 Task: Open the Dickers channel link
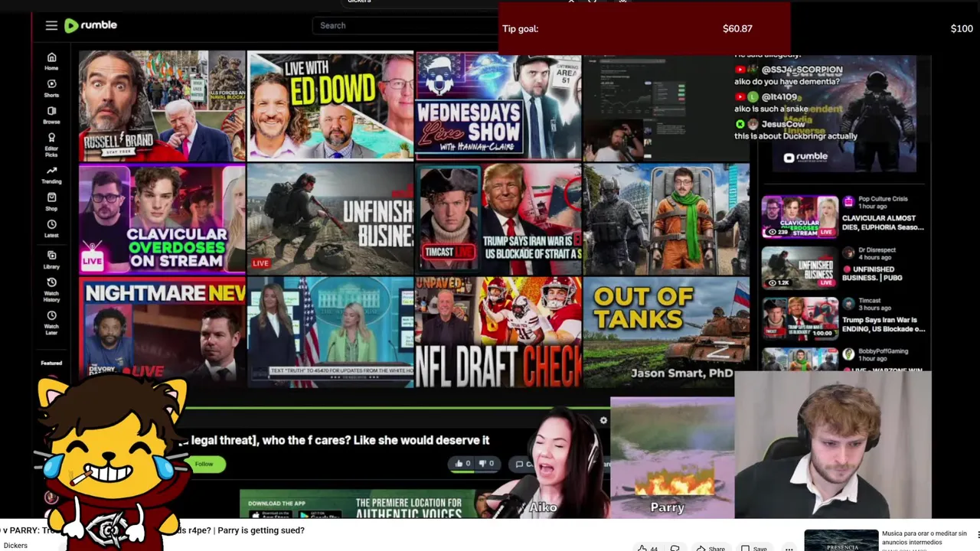pos(15,546)
